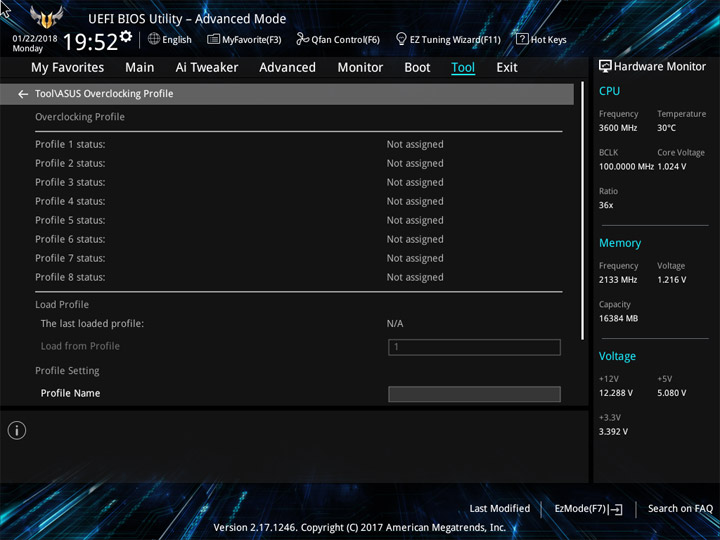Screen dimensions: 720x540
Task: Click memory voltage value 1.216 V
Action: pyautogui.click(x=671, y=280)
